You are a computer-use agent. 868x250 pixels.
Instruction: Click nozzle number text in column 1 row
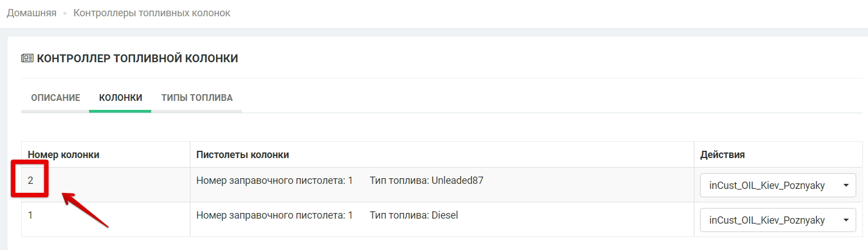[274, 215]
